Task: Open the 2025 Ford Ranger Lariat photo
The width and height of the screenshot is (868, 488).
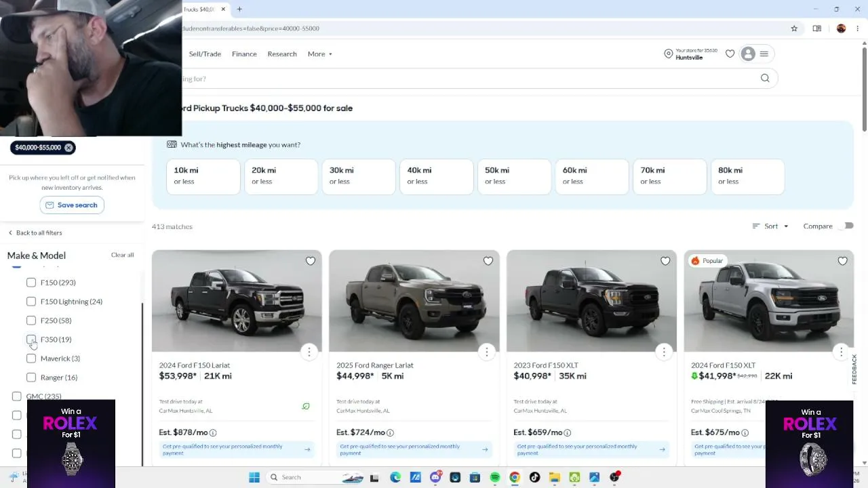Action: click(414, 301)
